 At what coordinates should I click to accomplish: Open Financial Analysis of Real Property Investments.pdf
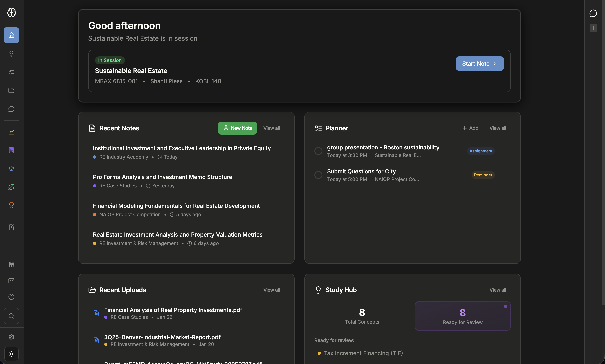coord(173,310)
